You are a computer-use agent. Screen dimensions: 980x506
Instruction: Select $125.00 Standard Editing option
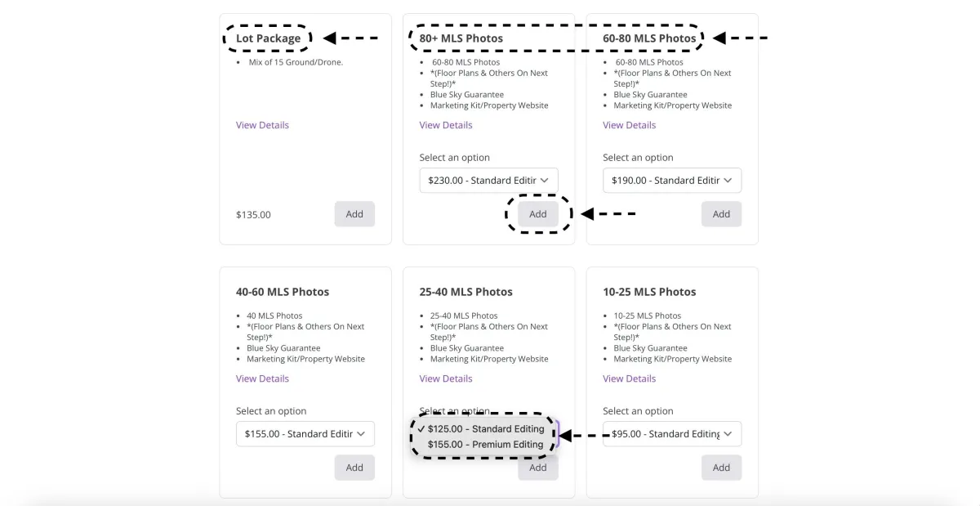click(x=485, y=429)
